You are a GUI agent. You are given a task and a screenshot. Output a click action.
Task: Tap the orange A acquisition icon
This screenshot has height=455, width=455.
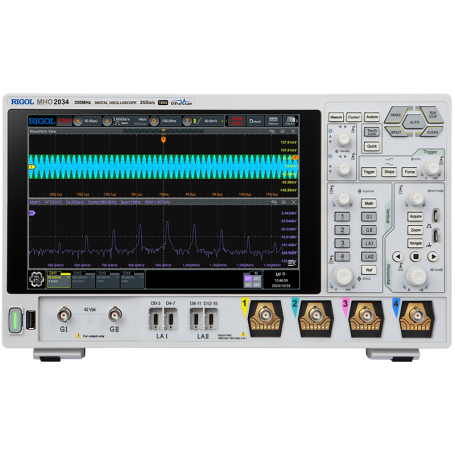pyautogui.click(x=107, y=121)
